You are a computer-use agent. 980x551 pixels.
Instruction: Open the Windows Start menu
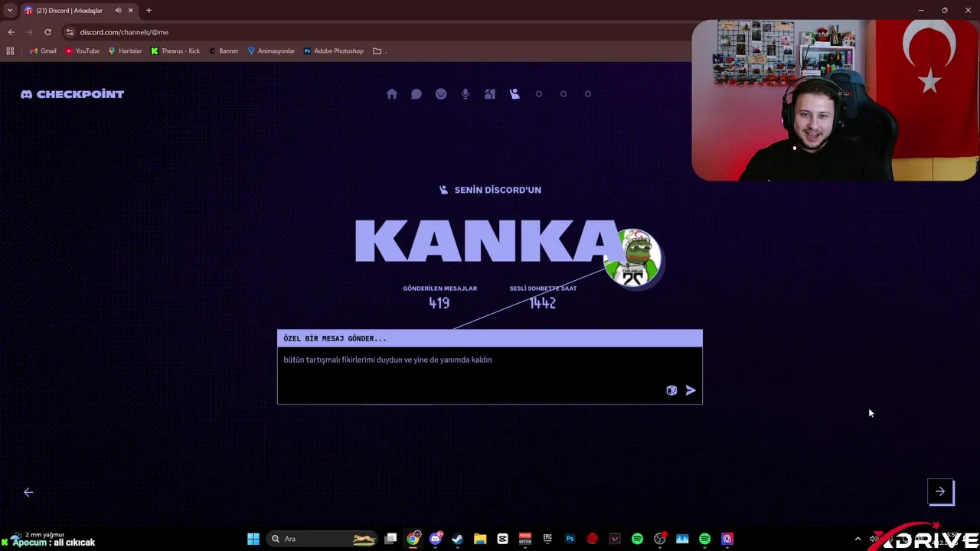coord(253,539)
